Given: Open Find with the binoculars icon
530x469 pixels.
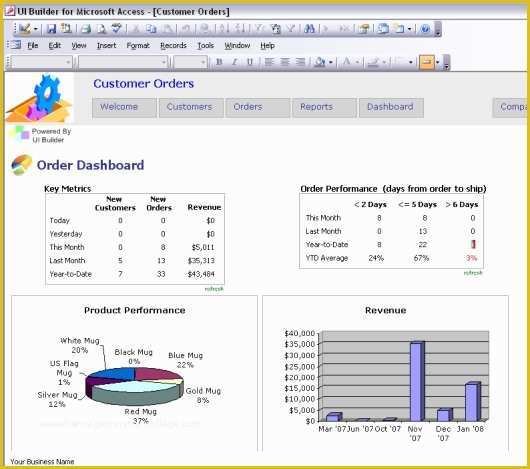Looking at the screenshot, I should (x=309, y=29).
